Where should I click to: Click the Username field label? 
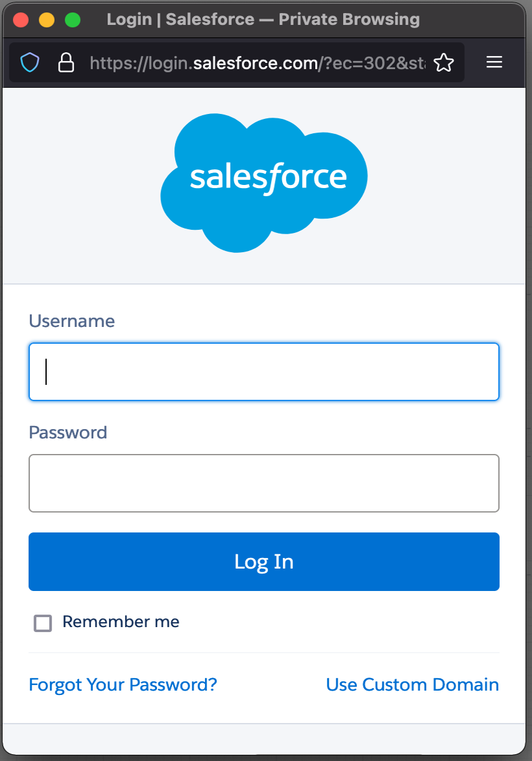pos(71,321)
